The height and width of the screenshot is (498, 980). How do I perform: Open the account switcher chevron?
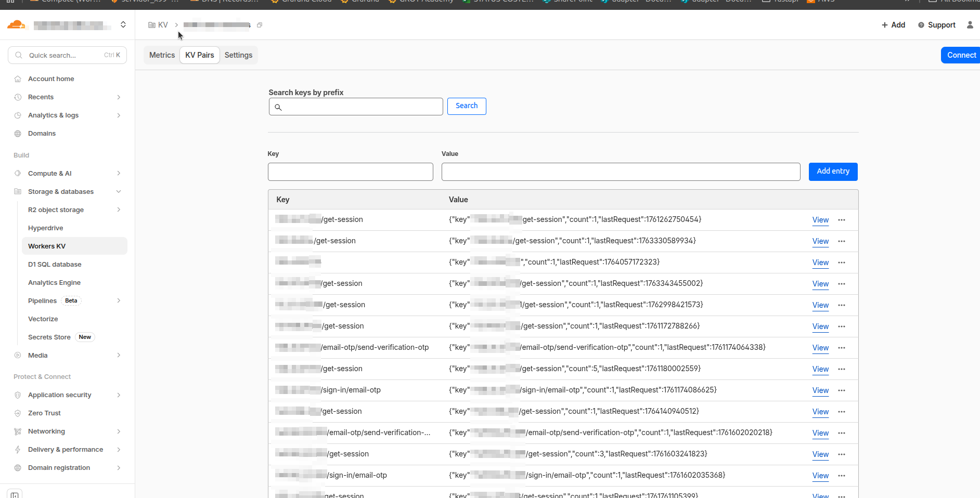[123, 24]
